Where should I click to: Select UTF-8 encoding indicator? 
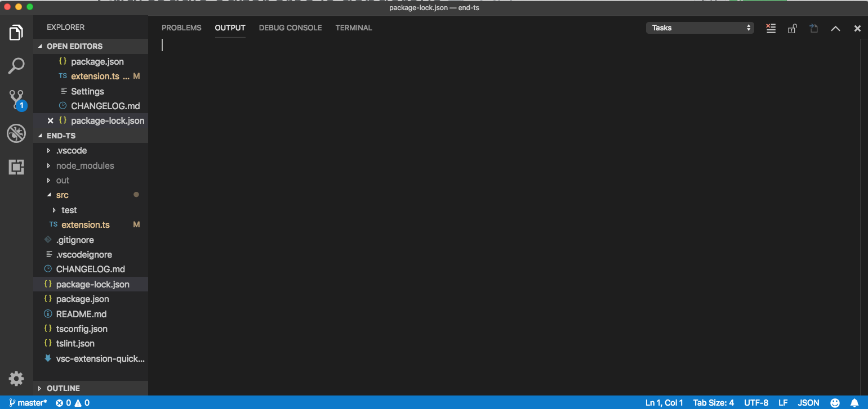(x=756, y=403)
